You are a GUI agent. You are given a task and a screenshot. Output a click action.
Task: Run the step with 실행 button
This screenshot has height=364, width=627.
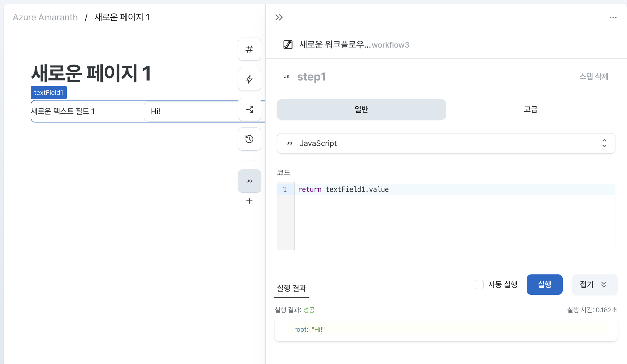pos(545,284)
